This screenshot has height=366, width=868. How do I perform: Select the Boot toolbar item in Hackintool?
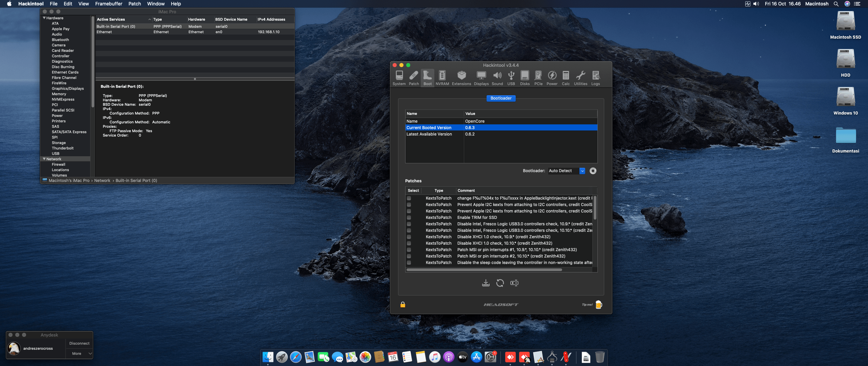pos(428,78)
